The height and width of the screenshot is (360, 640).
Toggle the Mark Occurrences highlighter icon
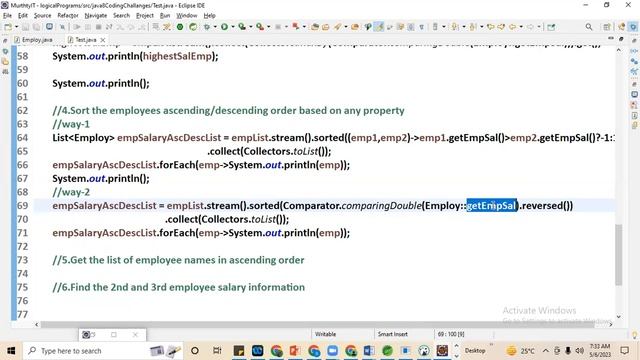click(380, 27)
